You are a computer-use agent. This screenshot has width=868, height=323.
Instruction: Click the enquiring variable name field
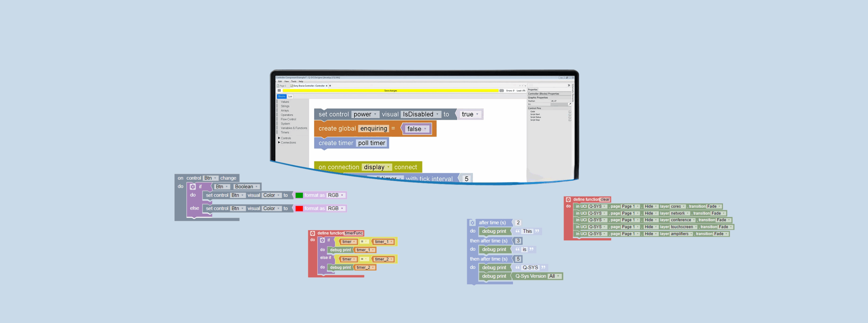pos(374,128)
